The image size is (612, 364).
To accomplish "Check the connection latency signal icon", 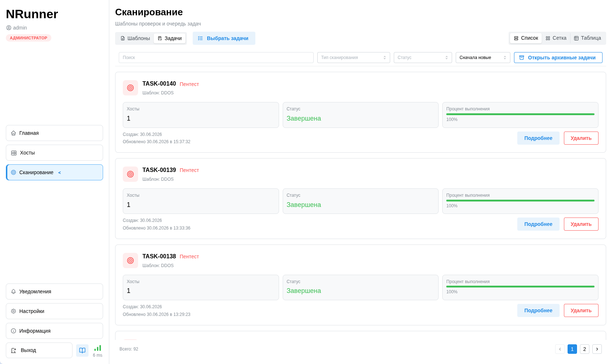I will point(98,348).
